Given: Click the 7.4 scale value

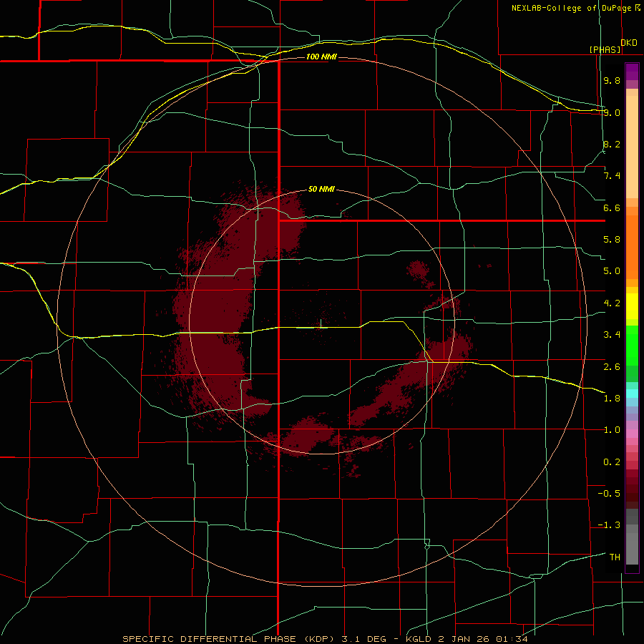Looking at the screenshot, I should pyautogui.click(x=612, y=176).
